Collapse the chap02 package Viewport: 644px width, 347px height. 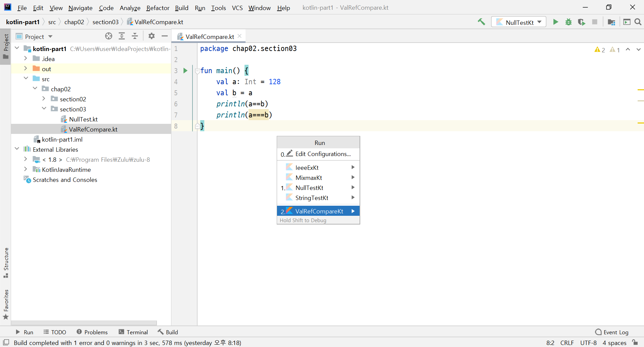35,89
